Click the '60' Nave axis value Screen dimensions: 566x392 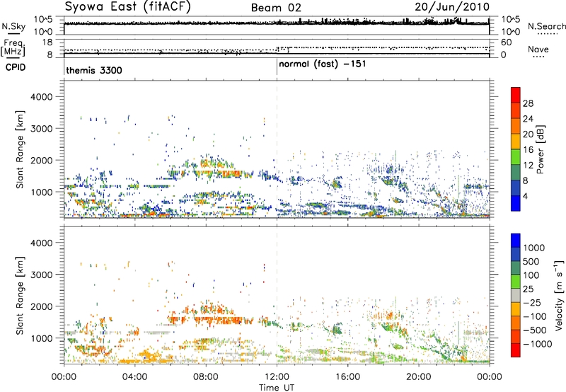click(x=507, y=42)
